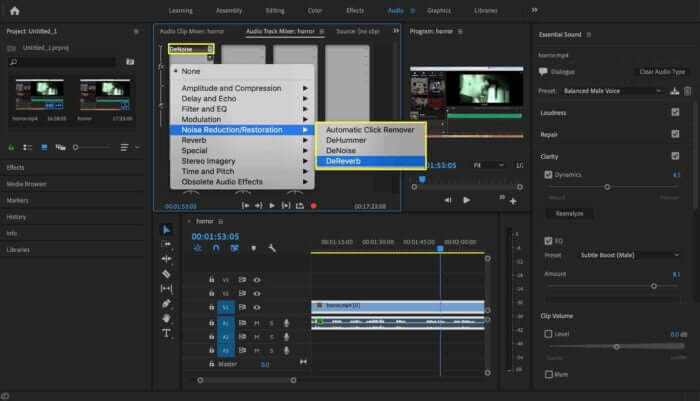700x401 pixels.
Task: Click the Reanalyze button
Action: click(x=569, y=213)
